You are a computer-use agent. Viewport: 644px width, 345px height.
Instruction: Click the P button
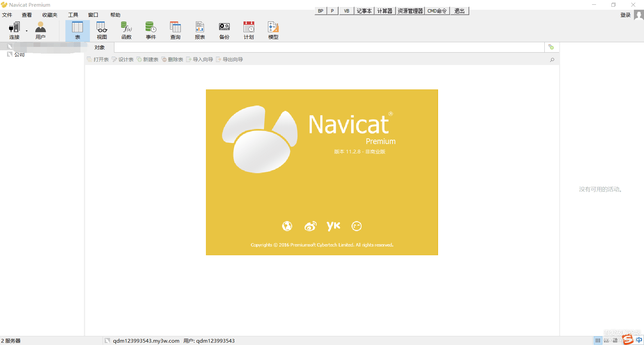tap(332, 11)
